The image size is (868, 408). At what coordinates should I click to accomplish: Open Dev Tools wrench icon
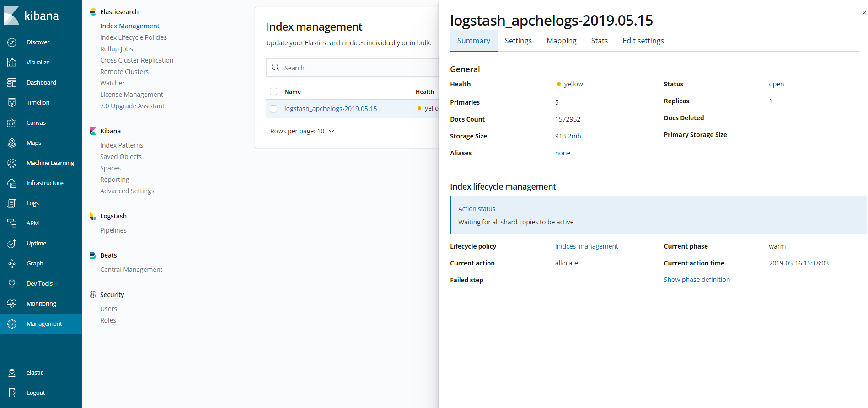coord(12,284)
